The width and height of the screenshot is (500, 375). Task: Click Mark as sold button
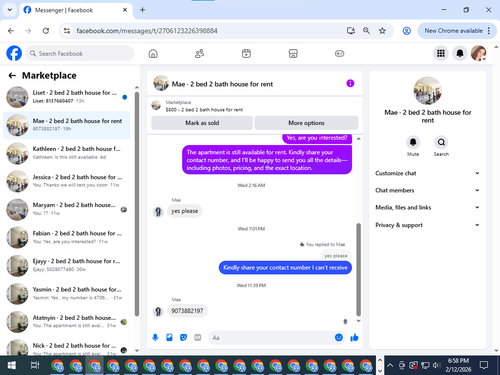[x=202, y=123]
